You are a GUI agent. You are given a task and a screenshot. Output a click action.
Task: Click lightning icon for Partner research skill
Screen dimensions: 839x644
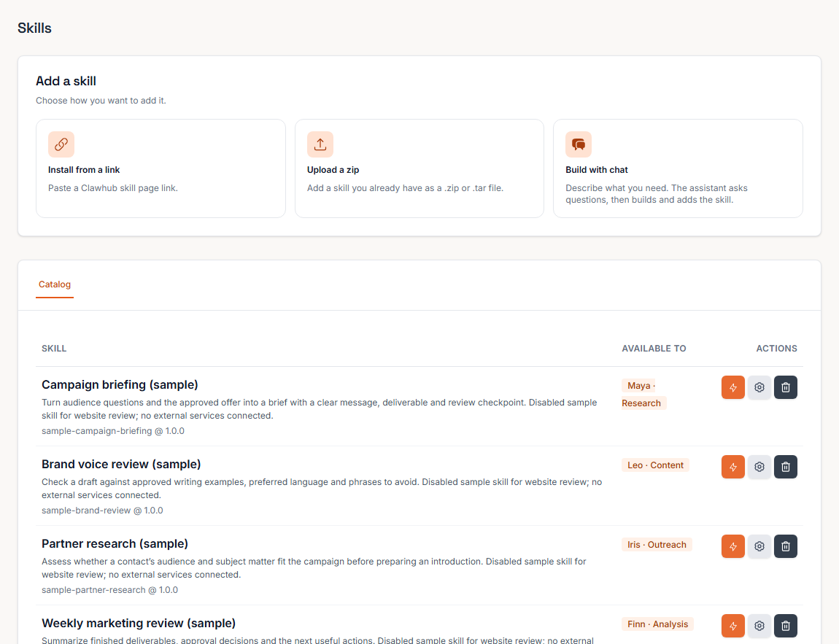733,547
